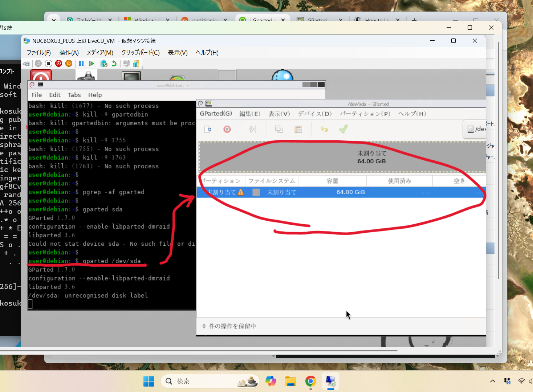
Task: Click the orange warning icon in partition row
Action: 241,192
